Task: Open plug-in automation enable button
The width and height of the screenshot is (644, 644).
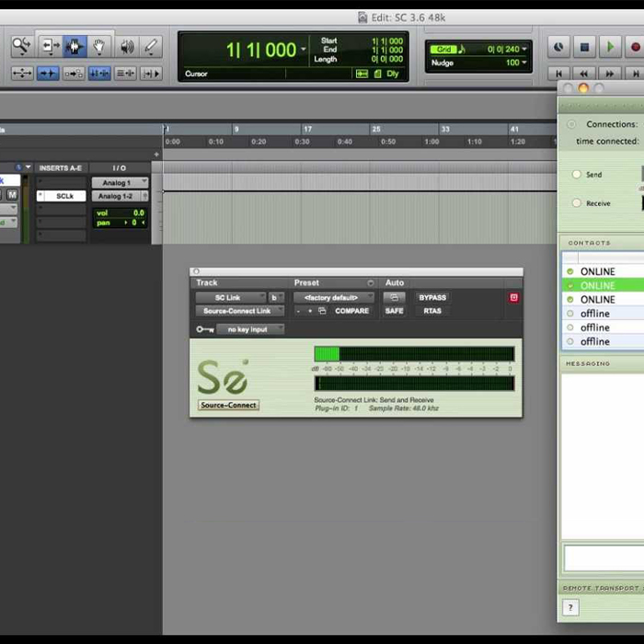Action: 395,297
